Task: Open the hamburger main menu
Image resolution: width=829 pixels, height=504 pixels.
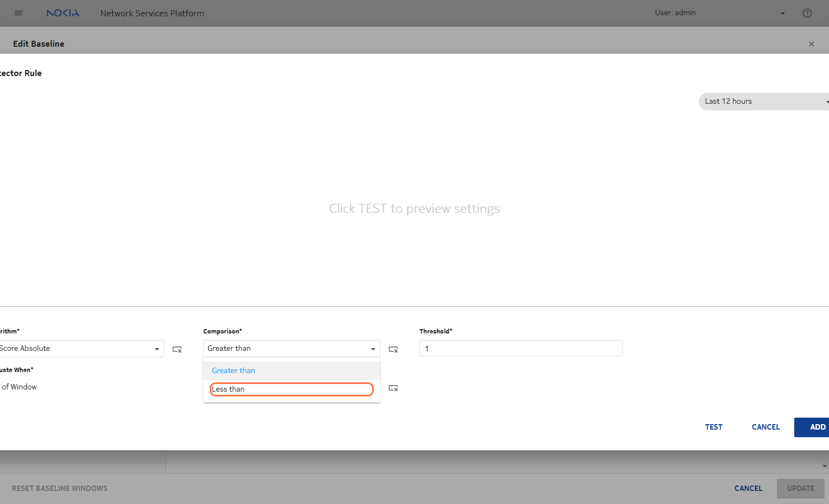Action: click(18, 13)
